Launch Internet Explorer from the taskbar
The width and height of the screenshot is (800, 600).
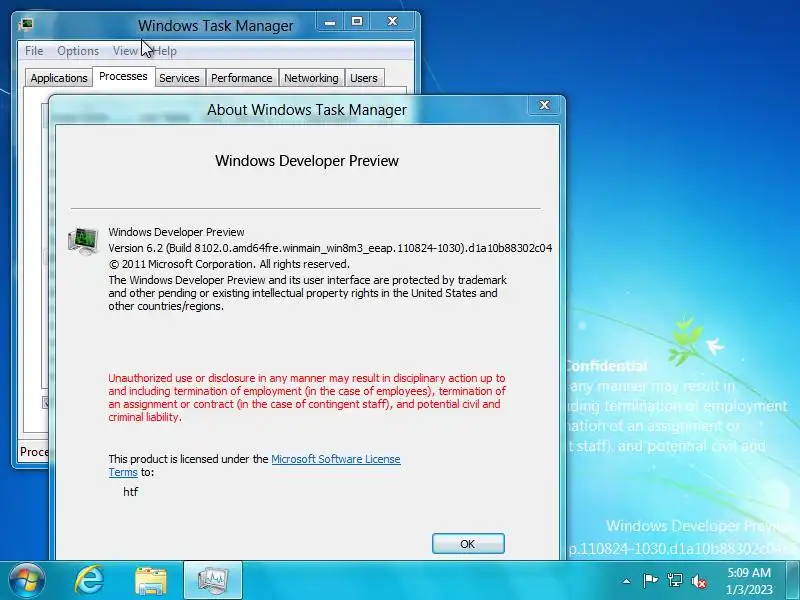[x=89, y=580]
